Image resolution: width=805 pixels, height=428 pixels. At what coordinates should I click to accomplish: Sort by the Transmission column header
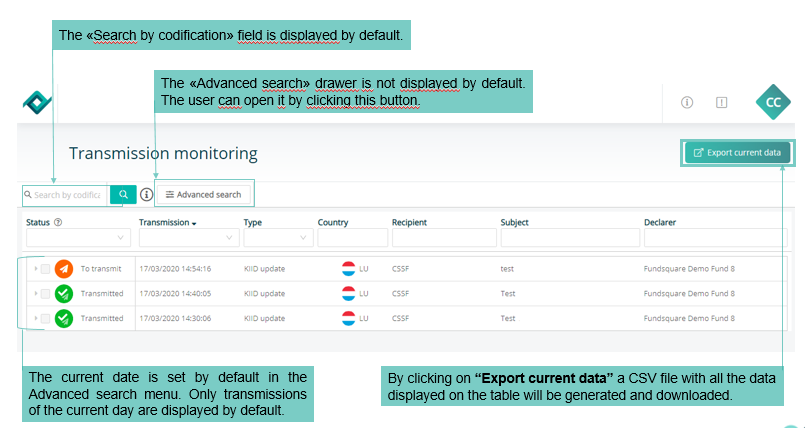pos(167,223)
